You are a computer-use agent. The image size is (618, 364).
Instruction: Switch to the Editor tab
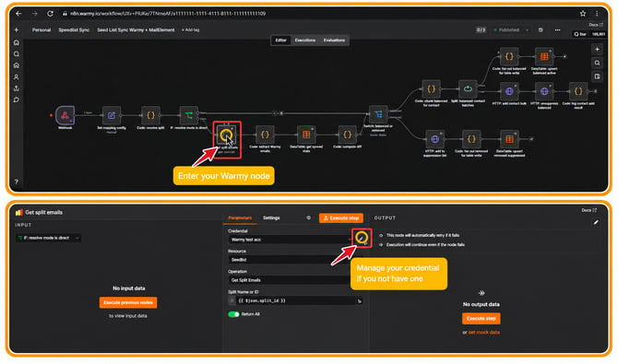(x=280, y=41)
